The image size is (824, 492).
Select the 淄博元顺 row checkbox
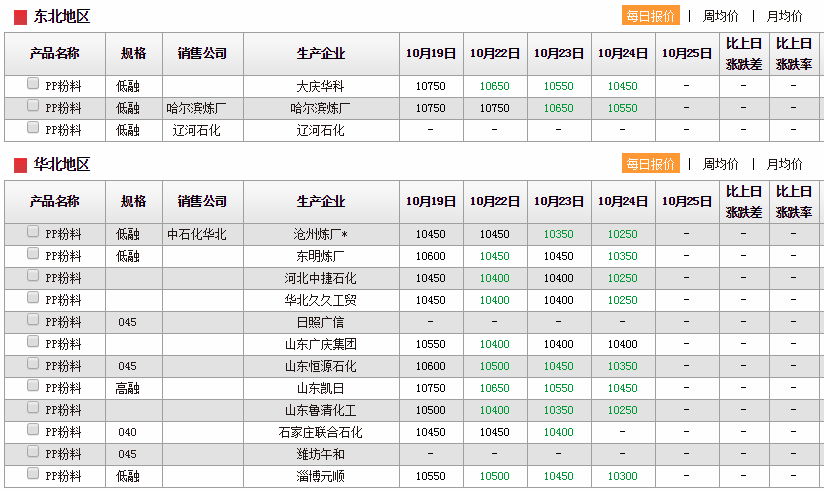tap(33, 474)
